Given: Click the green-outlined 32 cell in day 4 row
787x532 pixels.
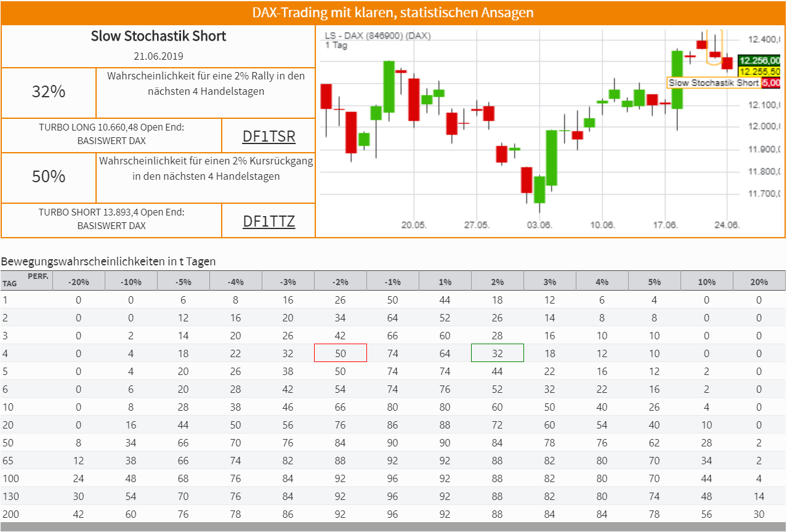Looking at the screenshot, I should pos(498,353).
